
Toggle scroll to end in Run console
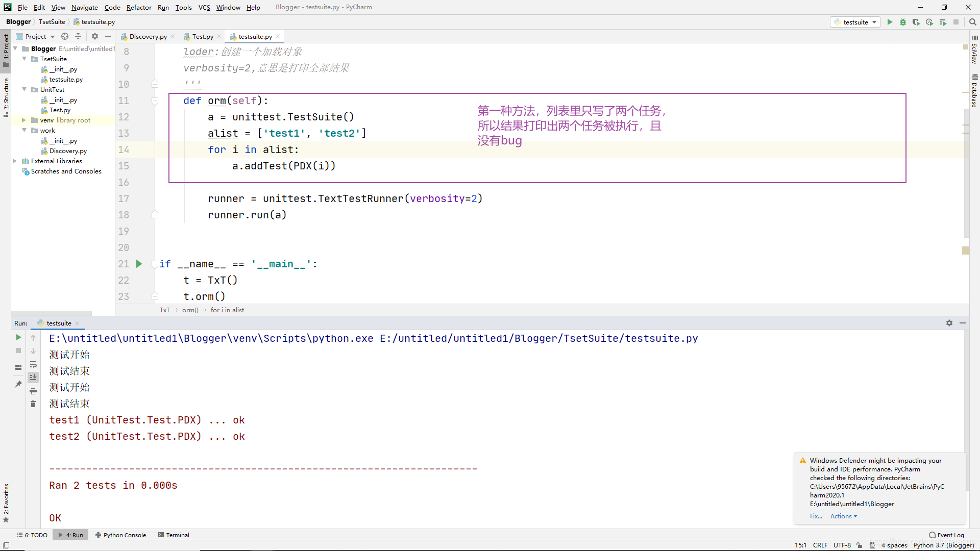(33, 378)
